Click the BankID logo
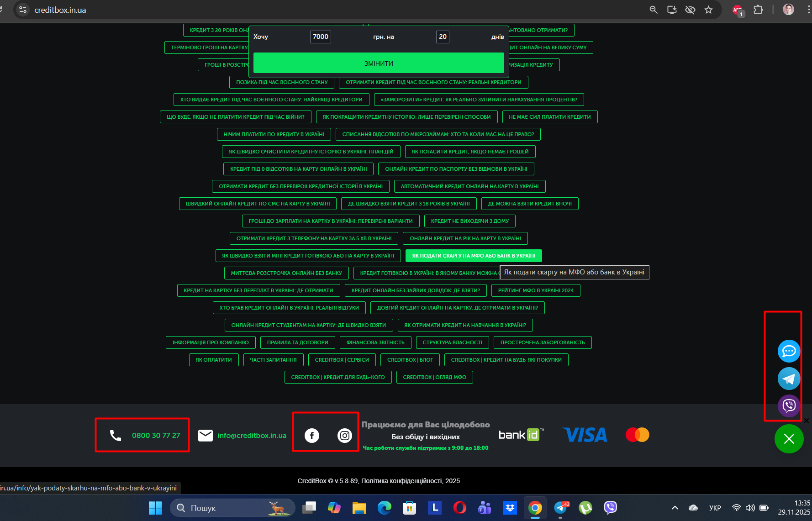Screen dimensions: 812x521 (521, 435)
